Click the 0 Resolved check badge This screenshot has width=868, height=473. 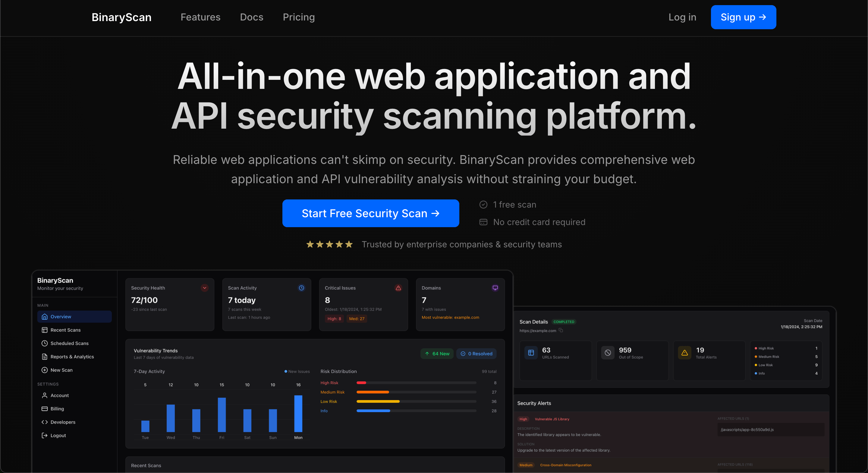pyautogui.click(x=476, y=354)
